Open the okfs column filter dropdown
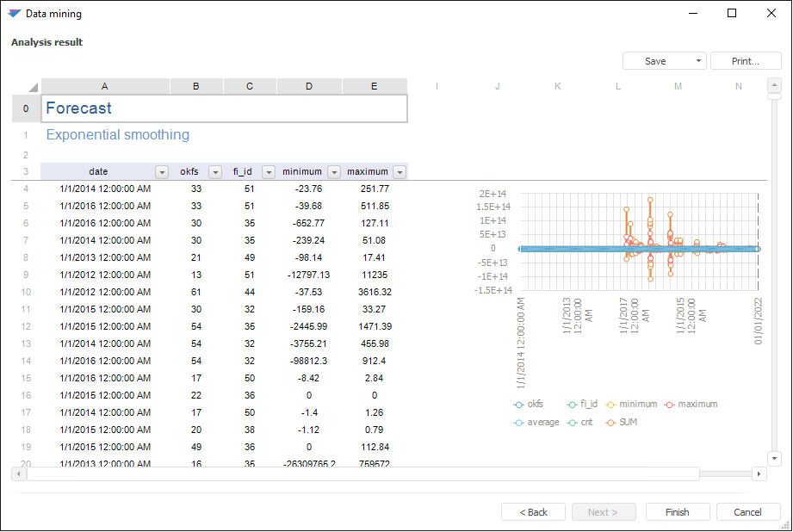This screenshot has width=793, height=532. pos(214,172)
